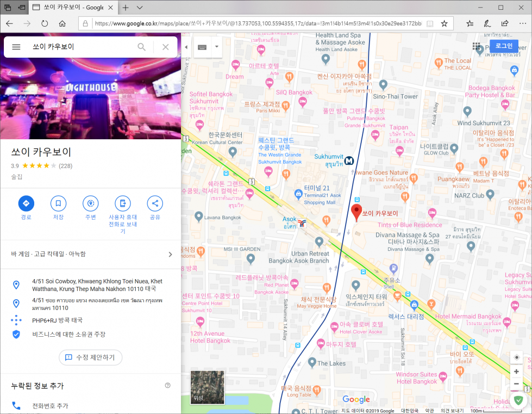Viewport: 532px width, 414px height.
Task: Click the add notes pen icon
Action: (487, 23)
